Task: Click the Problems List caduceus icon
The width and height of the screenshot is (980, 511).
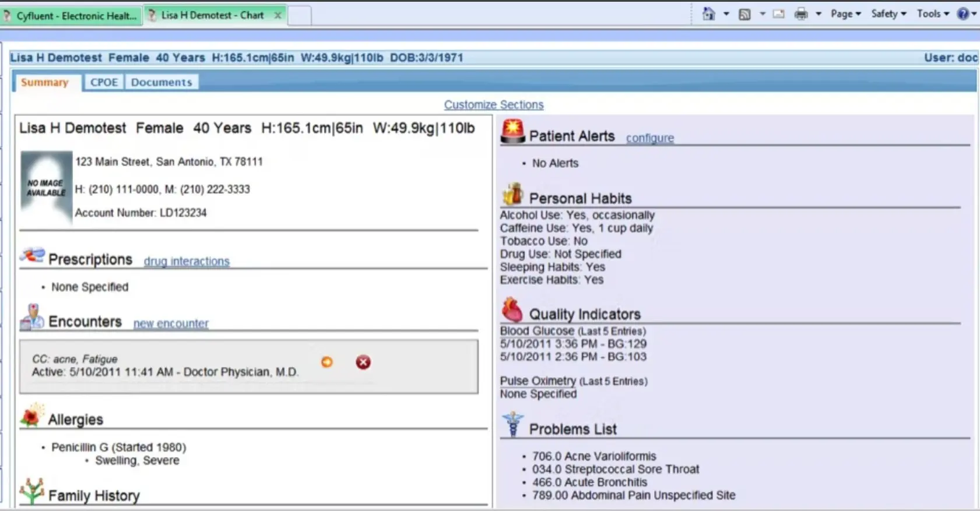Action: 513,424
